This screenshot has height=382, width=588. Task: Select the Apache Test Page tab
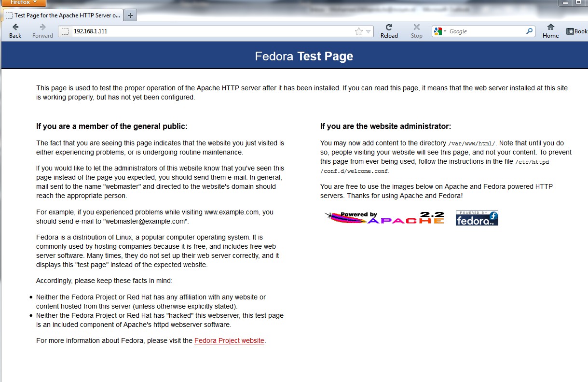pos(63,15)
